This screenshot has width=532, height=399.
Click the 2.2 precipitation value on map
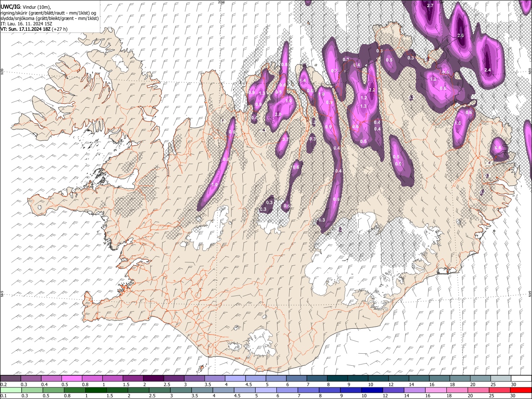click(x=372, y=90)
